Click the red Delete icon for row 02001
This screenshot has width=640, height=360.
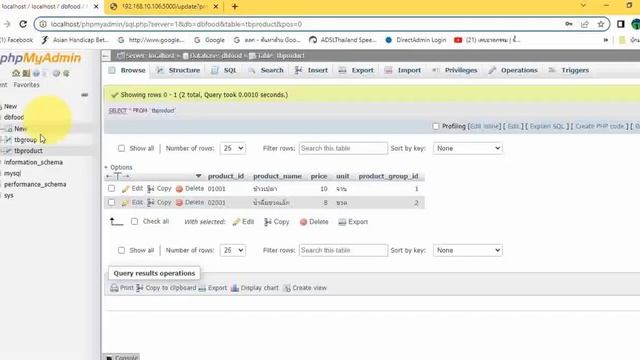click(179, 202)
